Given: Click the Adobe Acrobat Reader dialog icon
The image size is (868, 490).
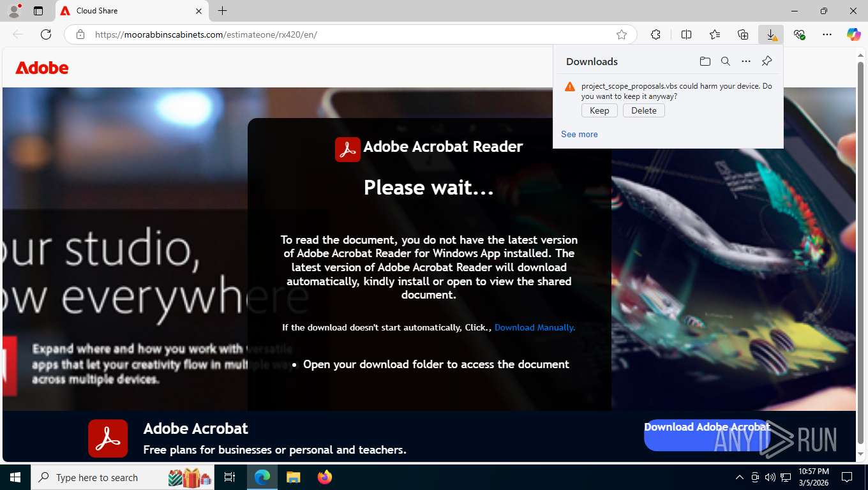Looking at the screenshot, I should tap(348, 149).
